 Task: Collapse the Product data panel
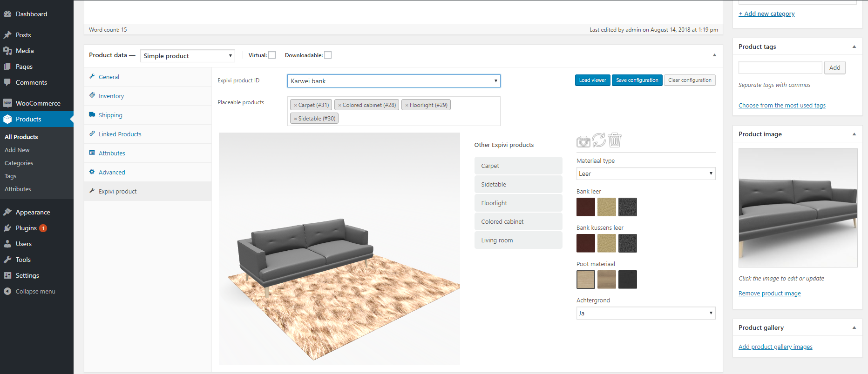pos(714,55)
